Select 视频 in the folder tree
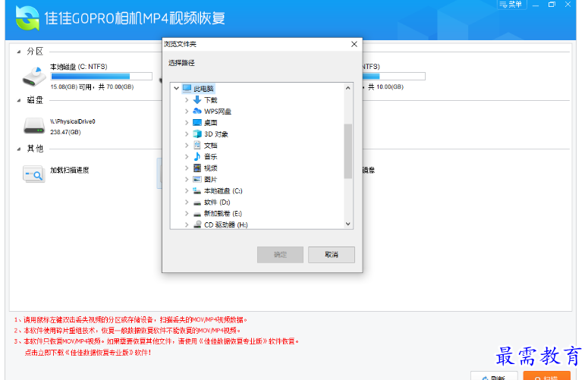 click(210, 168)
